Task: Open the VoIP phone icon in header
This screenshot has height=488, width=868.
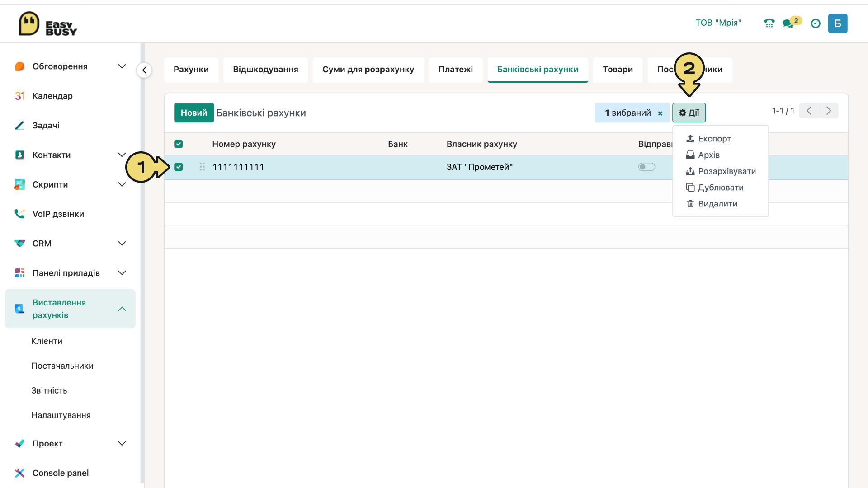Action: 769,23
